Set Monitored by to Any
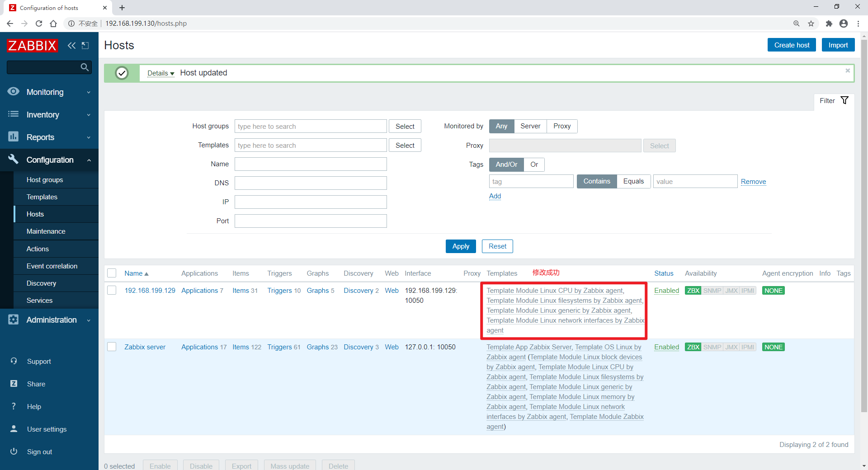Viewport: 868px width, 470px height. (x=501, y=126)
